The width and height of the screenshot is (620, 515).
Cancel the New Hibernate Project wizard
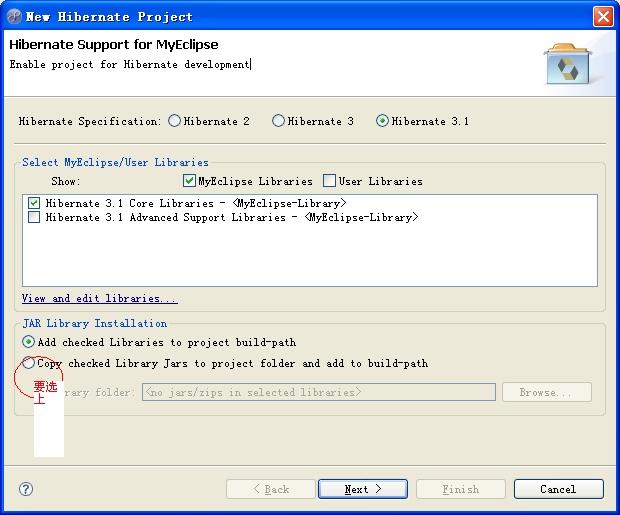[559, 489]
